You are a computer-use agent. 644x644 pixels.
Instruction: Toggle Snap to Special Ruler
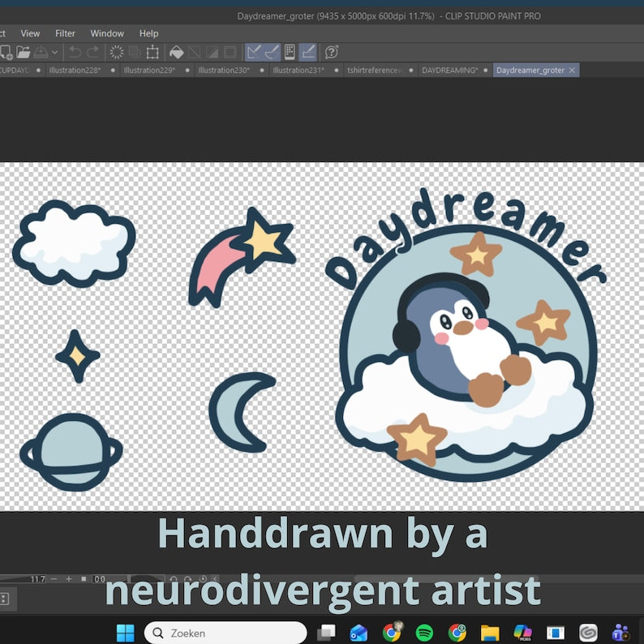(272, 52)
